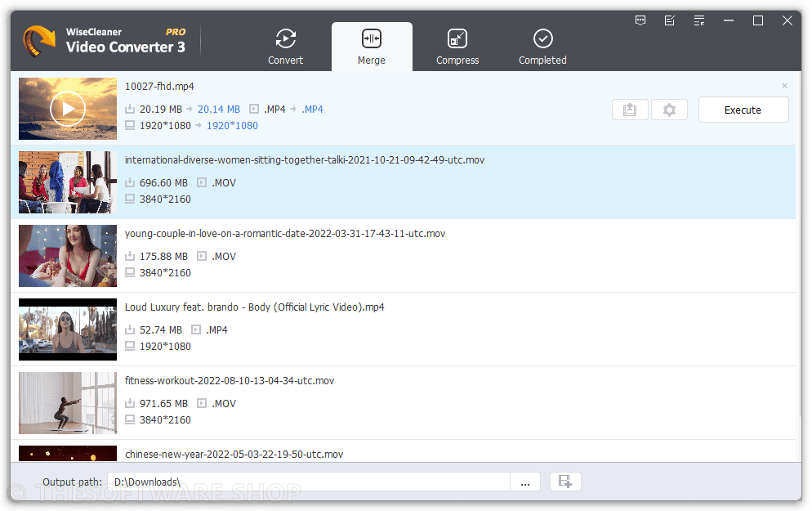Click the young-couple-in-love filename text
812x511 pixels.
click(285, 234)
